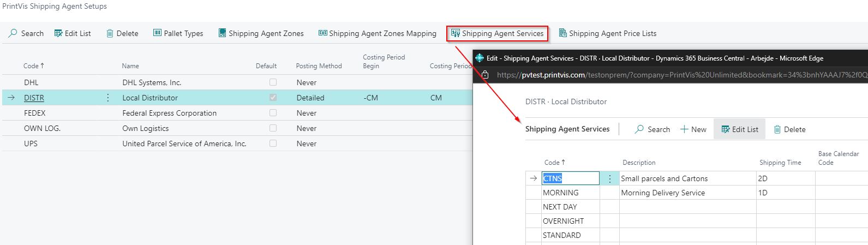
Task: Click the Edit List icon in main toolbar
Action: pos(58,33)
